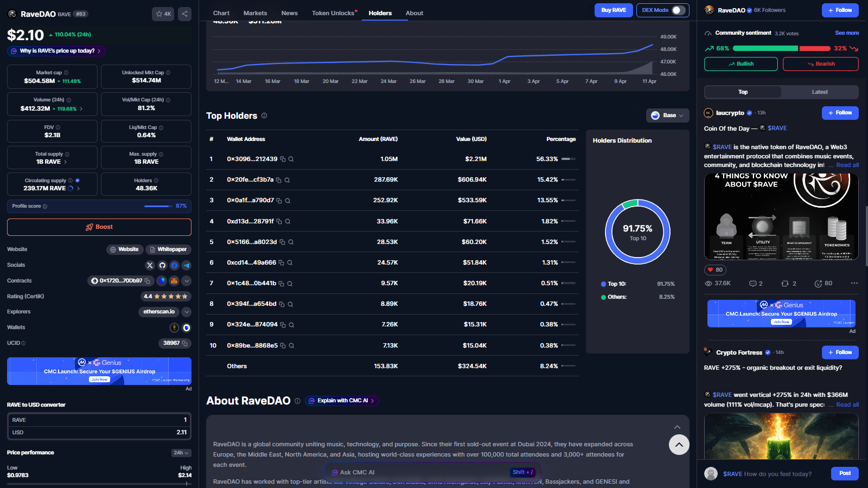Screen dimensions: 868x488
Task: Click the share icon beside RaveDAO title
Action: pyautogui.click(x=184, y=14)
